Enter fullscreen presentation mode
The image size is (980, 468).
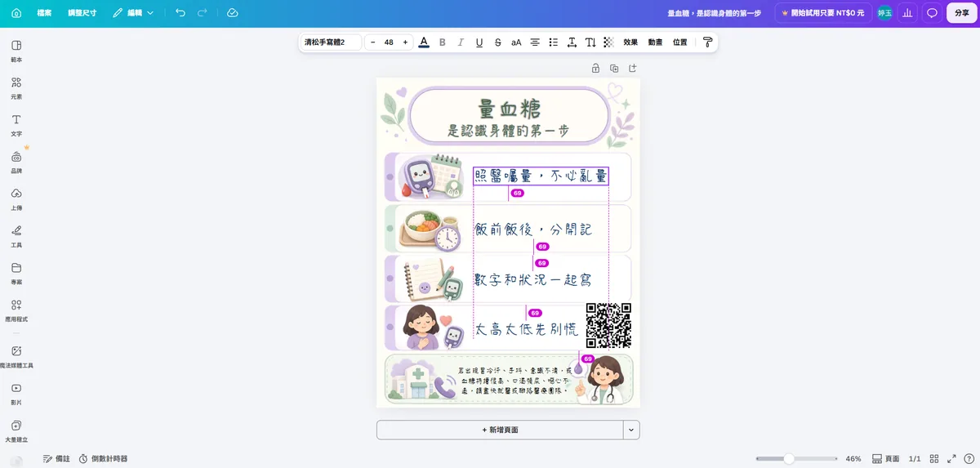[951, 459]
